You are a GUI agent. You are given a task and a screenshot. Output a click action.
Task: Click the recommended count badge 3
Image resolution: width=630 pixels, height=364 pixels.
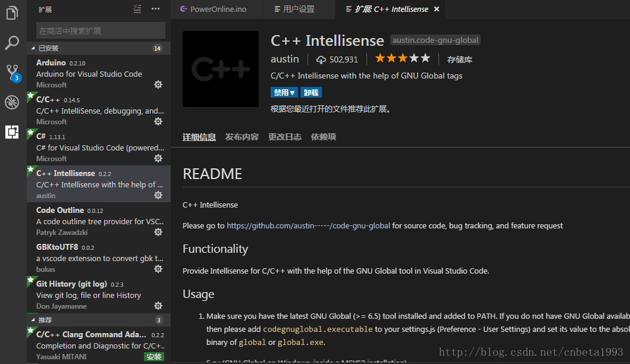tap(159, 320)
